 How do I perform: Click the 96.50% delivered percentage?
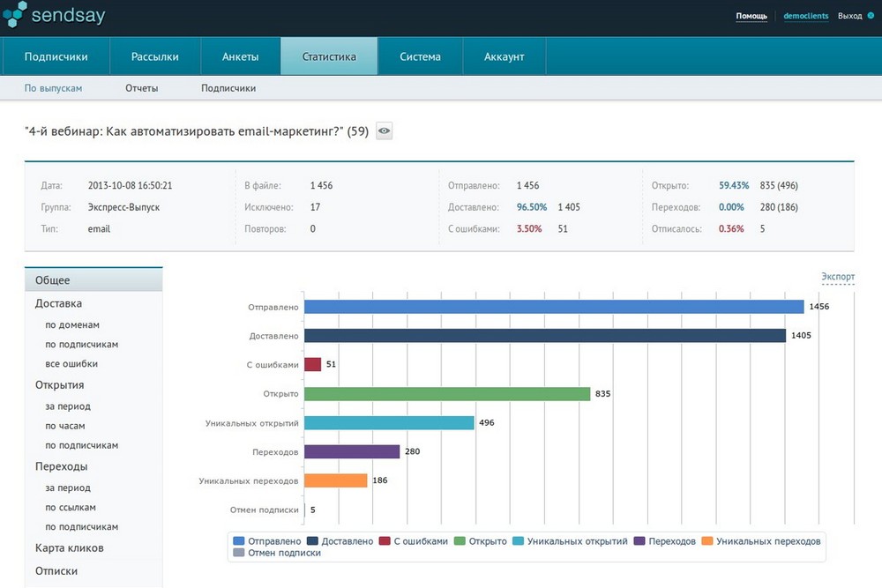532,207
